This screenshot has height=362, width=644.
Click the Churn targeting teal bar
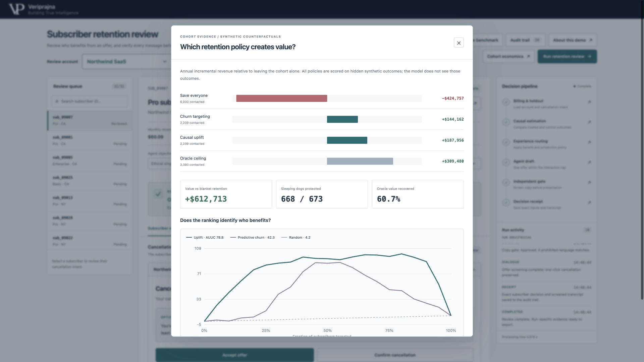[342, 119]
